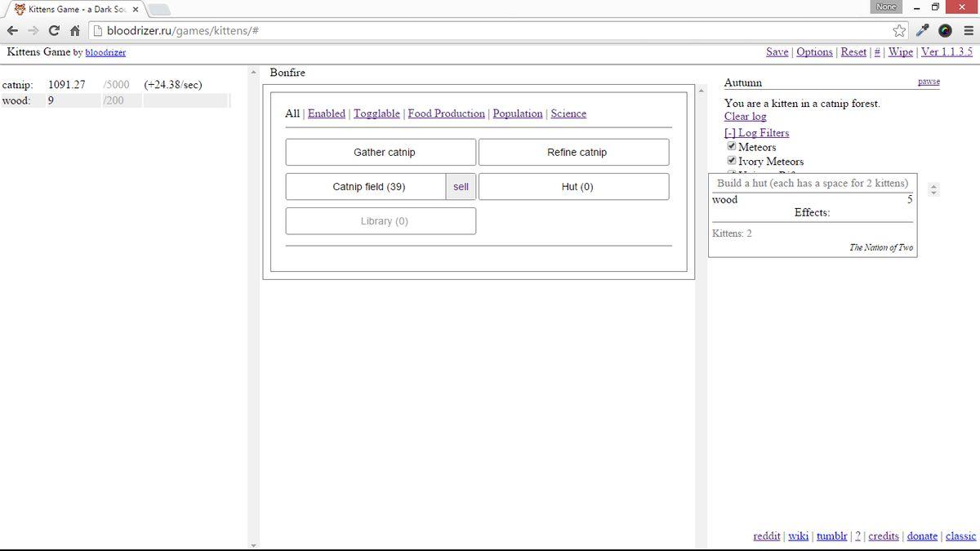Open game Options
980x551 pixels.
(814, 51)
